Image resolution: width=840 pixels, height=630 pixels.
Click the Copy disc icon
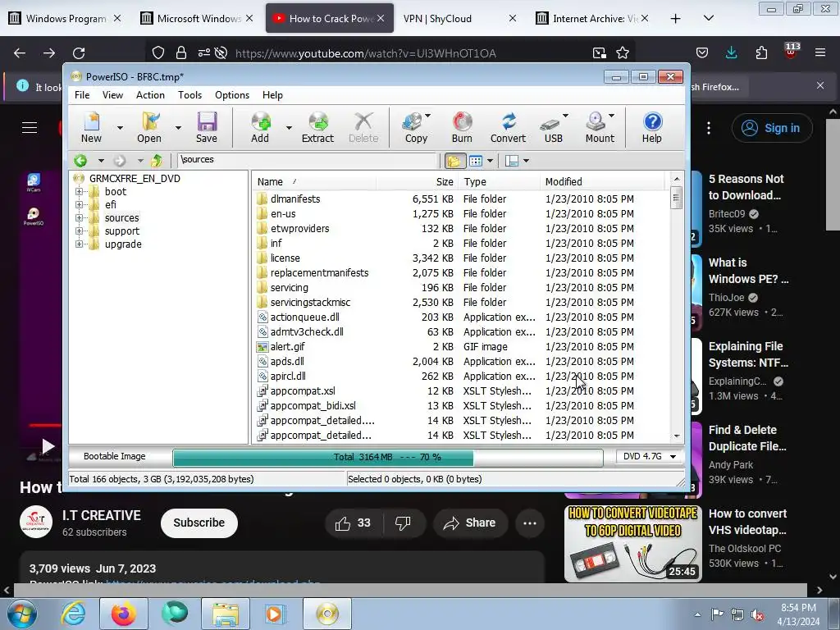pos(413,121)
